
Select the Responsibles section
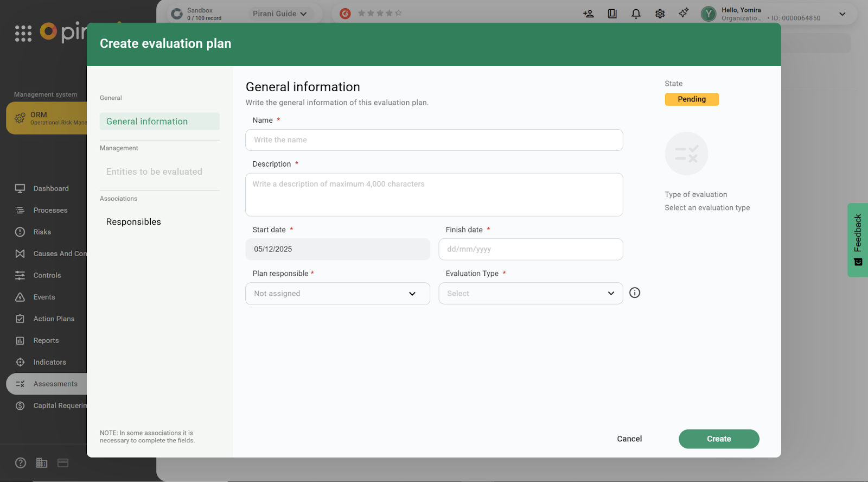click(133, 222)
